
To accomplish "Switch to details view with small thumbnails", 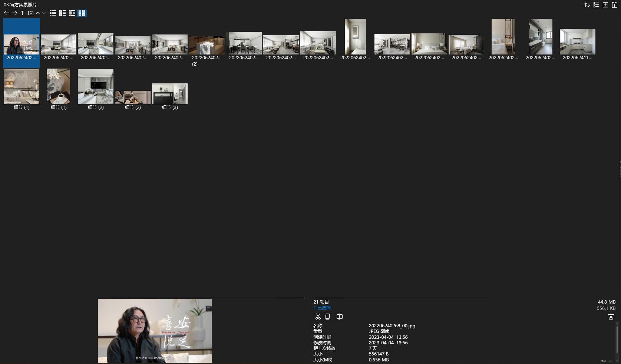I will 62,13.
